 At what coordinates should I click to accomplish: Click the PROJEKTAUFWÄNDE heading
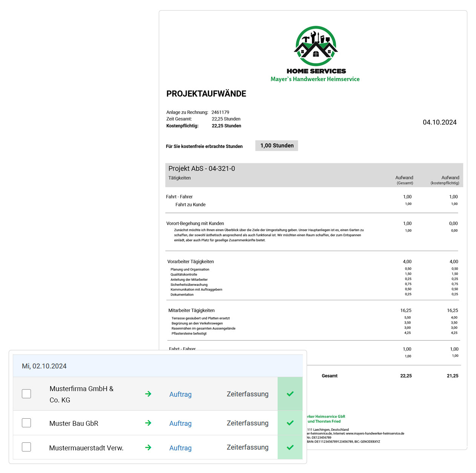pos(206,94)
